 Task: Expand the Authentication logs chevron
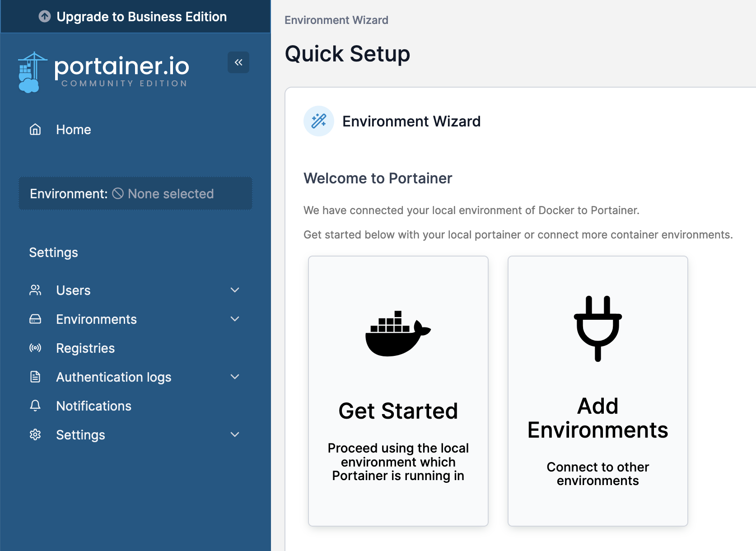pyautogui.click(x=235, y=377)
